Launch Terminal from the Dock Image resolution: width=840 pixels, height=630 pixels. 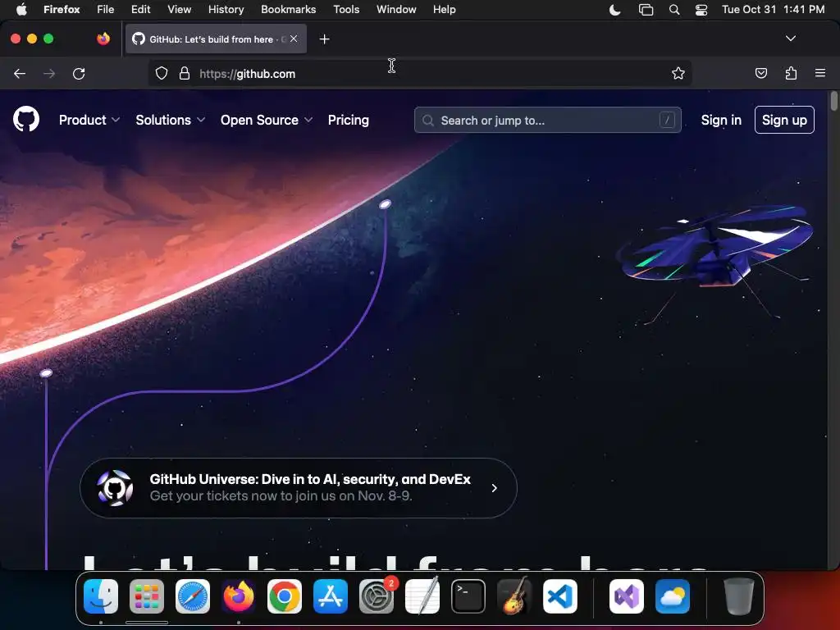(x=468, y=596)
